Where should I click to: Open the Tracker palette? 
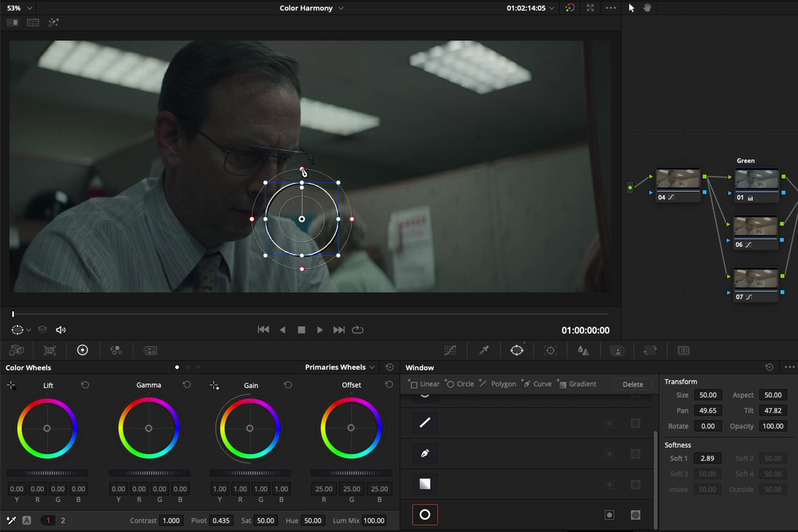pos(550,350)
